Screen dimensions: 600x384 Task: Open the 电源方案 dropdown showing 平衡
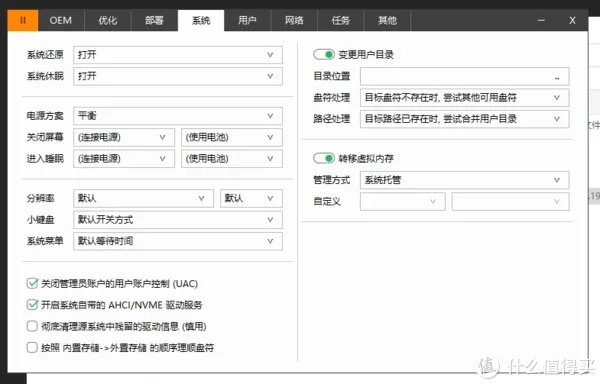pos(178,116)
